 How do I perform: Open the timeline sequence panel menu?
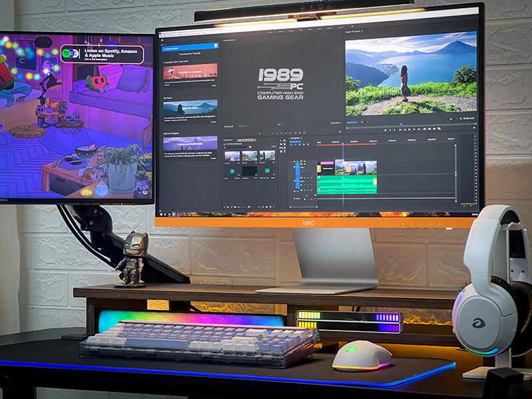pyautogui.click(x=301, y=138)
